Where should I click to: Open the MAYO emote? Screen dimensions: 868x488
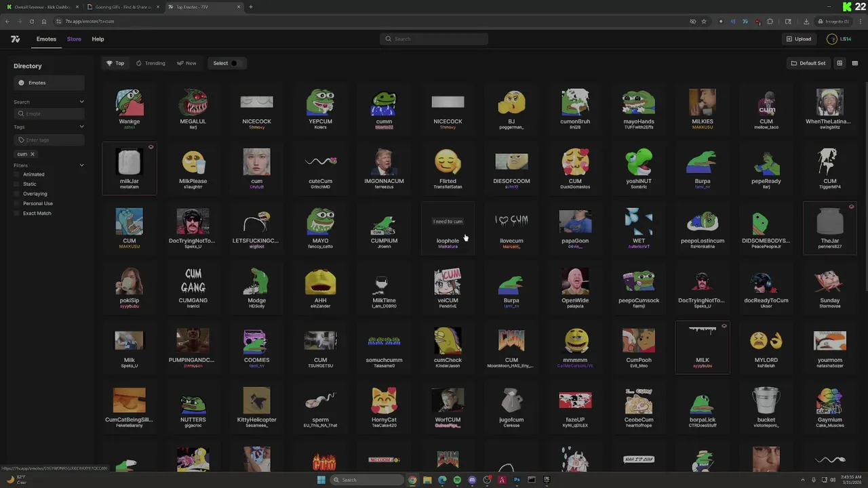pyautogui.click(x=320, y=228)
